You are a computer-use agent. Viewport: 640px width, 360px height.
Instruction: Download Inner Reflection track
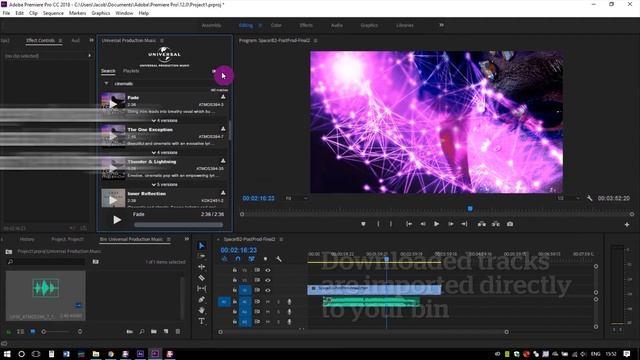coord(223,193)
